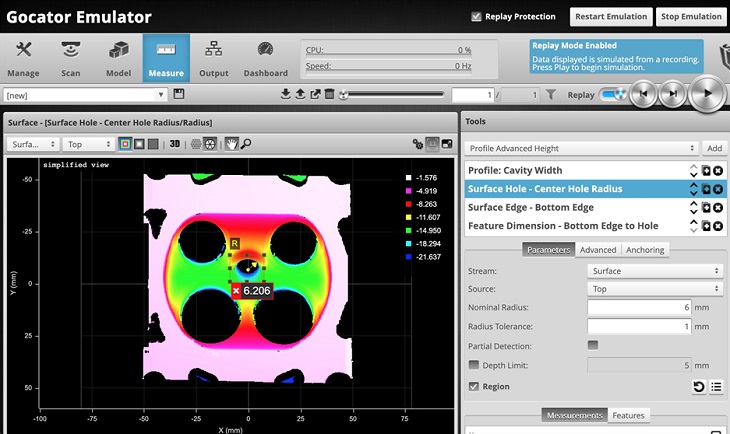Delete the Profile: Cavity Width tool

[x=718, y=170]
